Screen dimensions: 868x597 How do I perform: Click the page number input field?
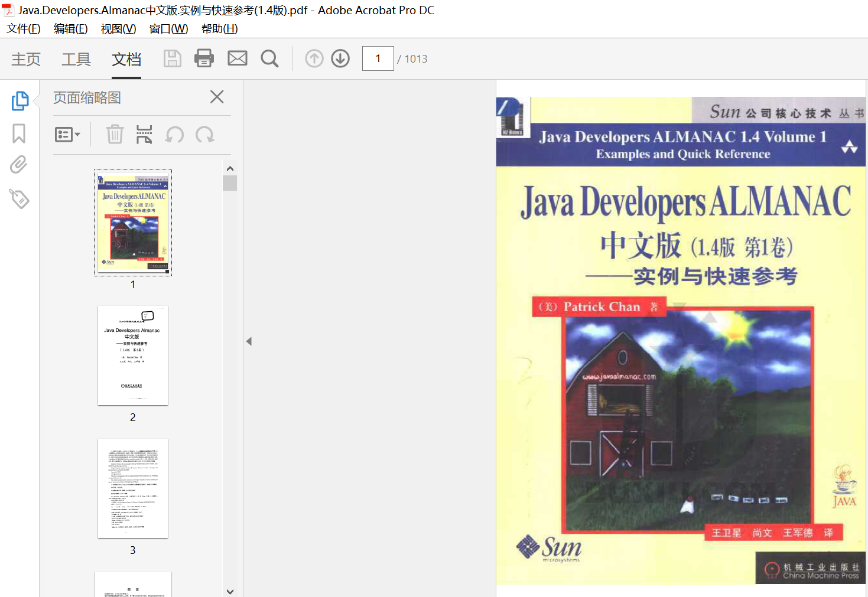(x=378, y=58)
